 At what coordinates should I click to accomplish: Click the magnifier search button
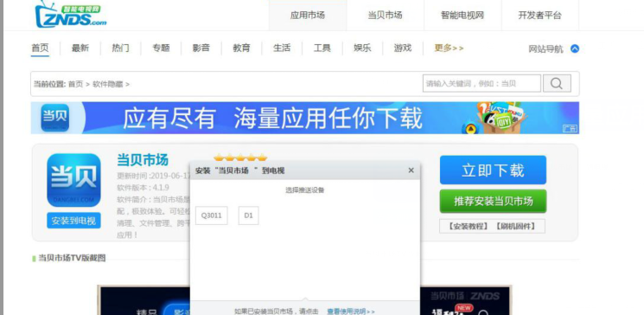click(x=557, y=83)
